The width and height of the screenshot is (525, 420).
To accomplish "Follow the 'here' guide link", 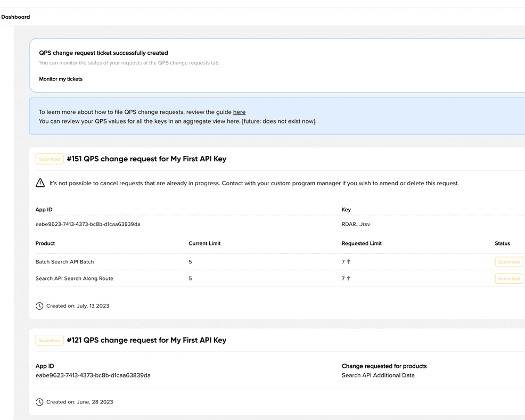I will coord(239,112).
